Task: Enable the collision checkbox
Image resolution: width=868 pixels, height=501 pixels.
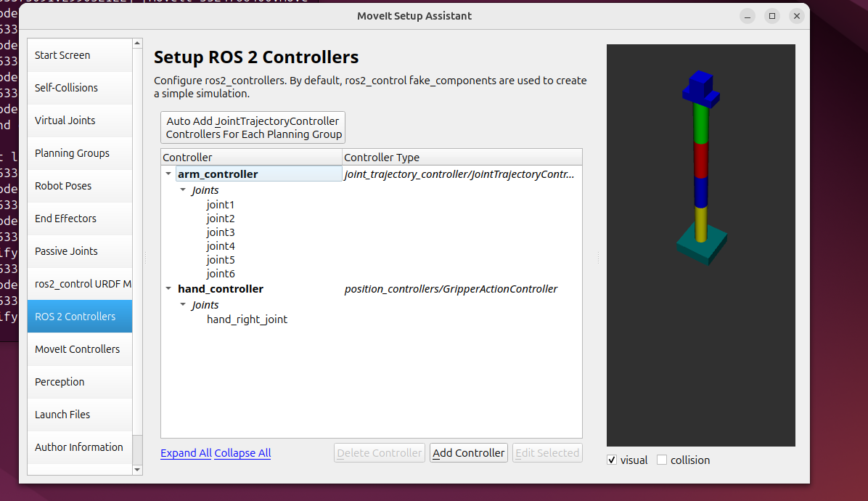Action: tap(661, 460)
